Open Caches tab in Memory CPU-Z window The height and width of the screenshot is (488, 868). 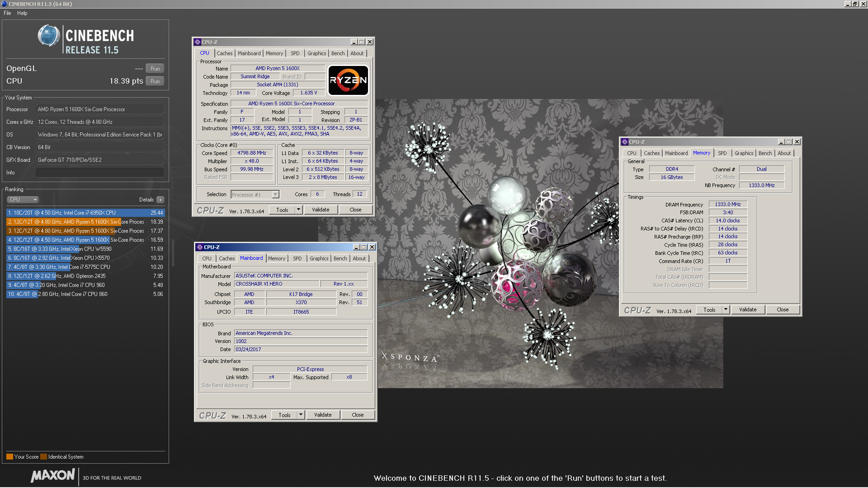(x=652, y=153)
